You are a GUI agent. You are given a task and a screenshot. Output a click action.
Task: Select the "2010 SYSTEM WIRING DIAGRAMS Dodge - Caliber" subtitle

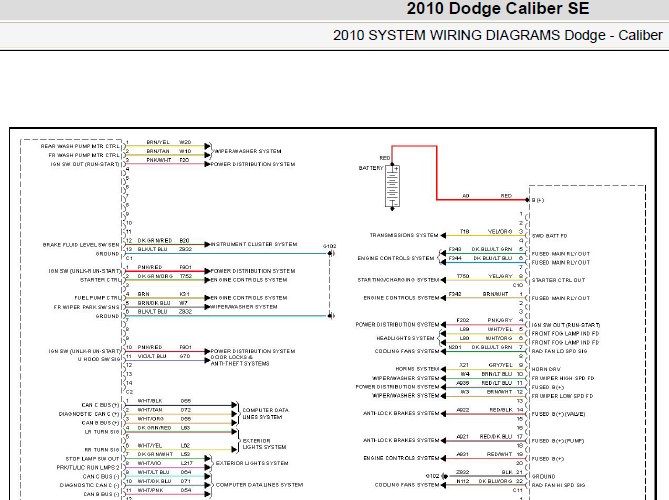click(x=497, y=35)
